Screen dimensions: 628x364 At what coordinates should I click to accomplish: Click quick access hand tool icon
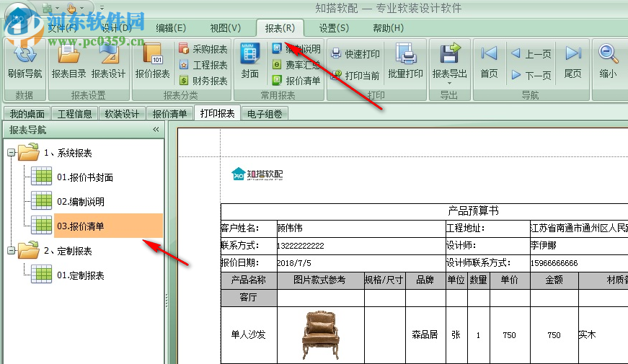pyautogui.click(x=71, y=8)
